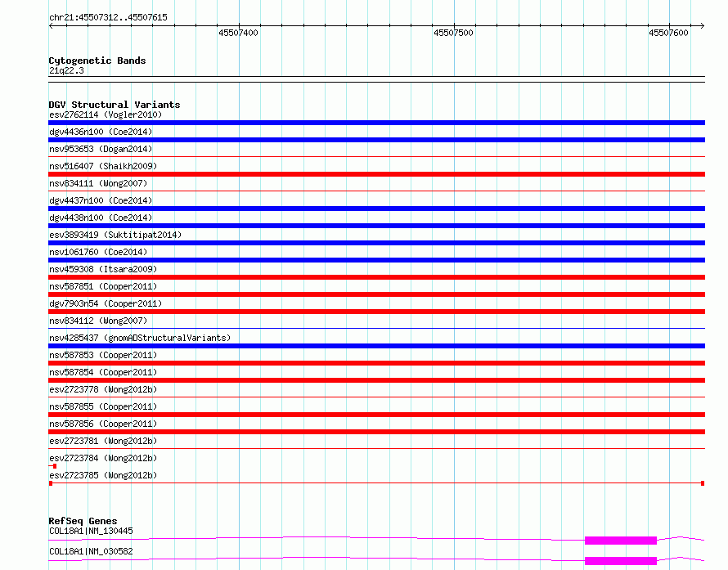Click the thin red line under esv2723785

click(376, 483)
